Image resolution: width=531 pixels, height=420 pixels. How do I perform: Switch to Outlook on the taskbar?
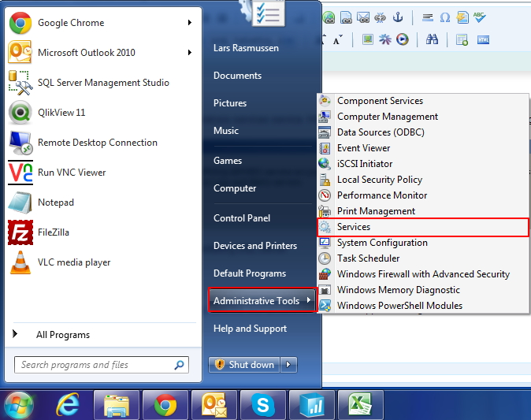214,405
